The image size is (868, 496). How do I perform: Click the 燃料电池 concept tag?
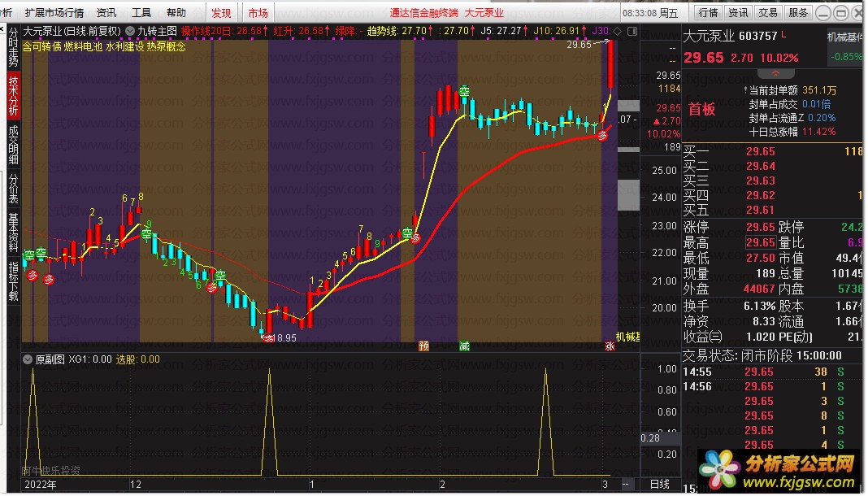click(x=83, y=46)
